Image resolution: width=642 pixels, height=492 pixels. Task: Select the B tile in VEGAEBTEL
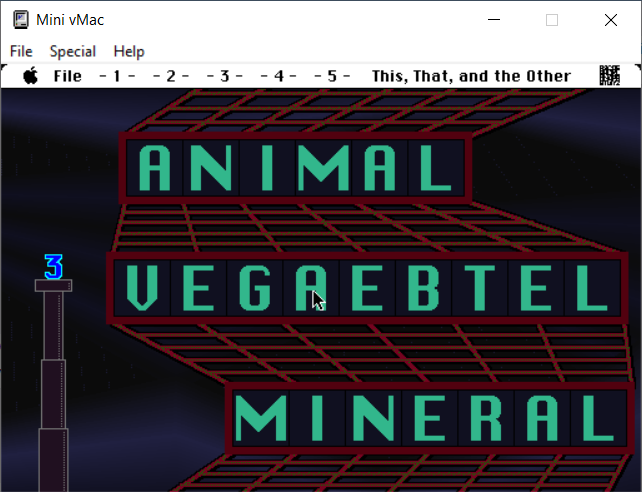coord(424,288)
